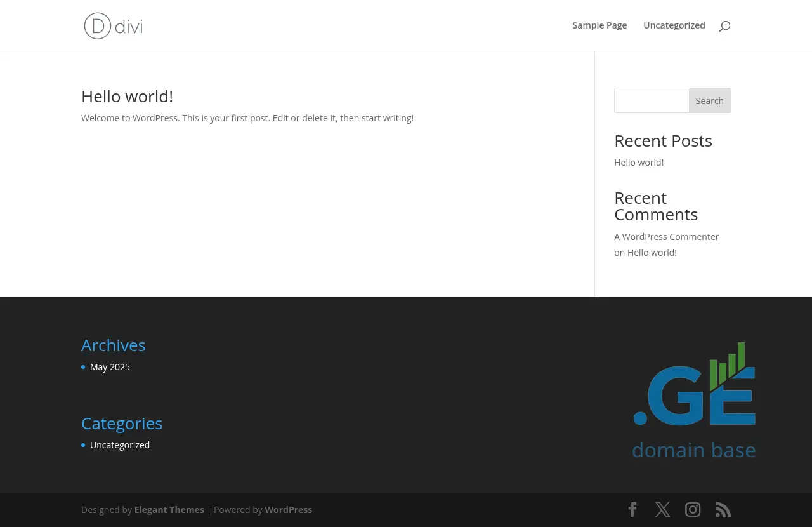Open the Hello world! post title
Viewport: 812px width, 527px height.
(127, 97)
